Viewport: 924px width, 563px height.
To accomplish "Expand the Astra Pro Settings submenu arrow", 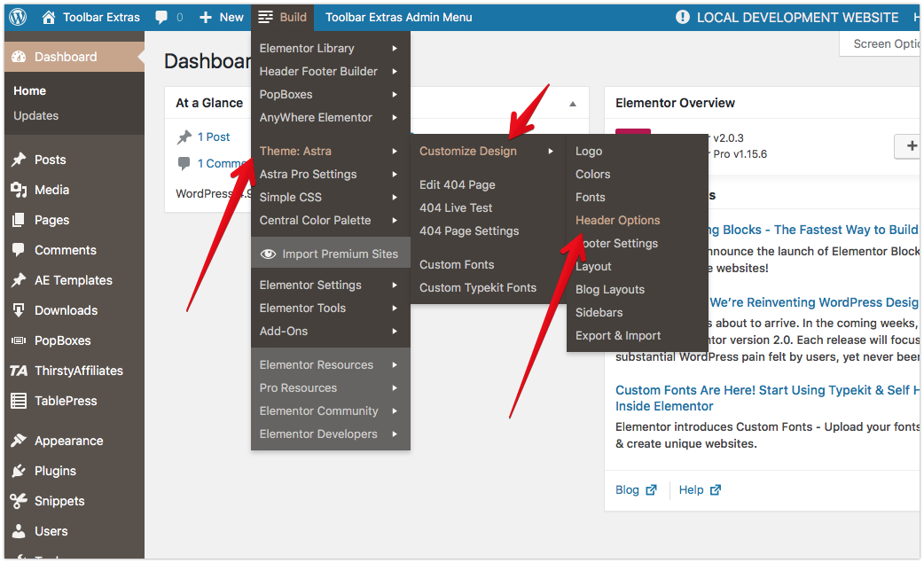I will click(395, 175).
